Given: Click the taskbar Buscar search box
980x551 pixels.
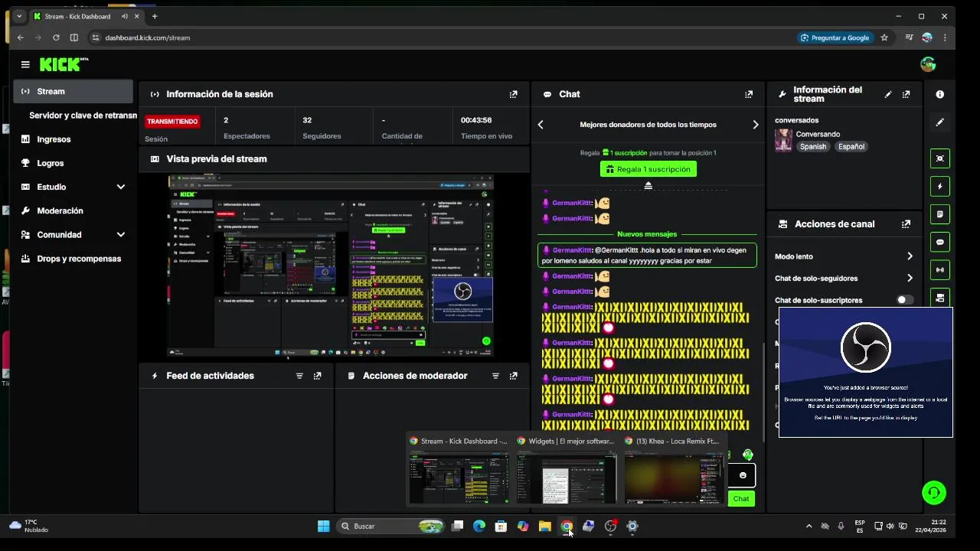Looking at the screenshot, I should 391,526.
